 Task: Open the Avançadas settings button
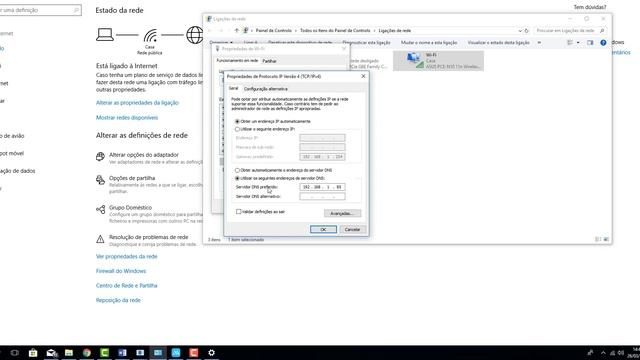click(342, 213)
